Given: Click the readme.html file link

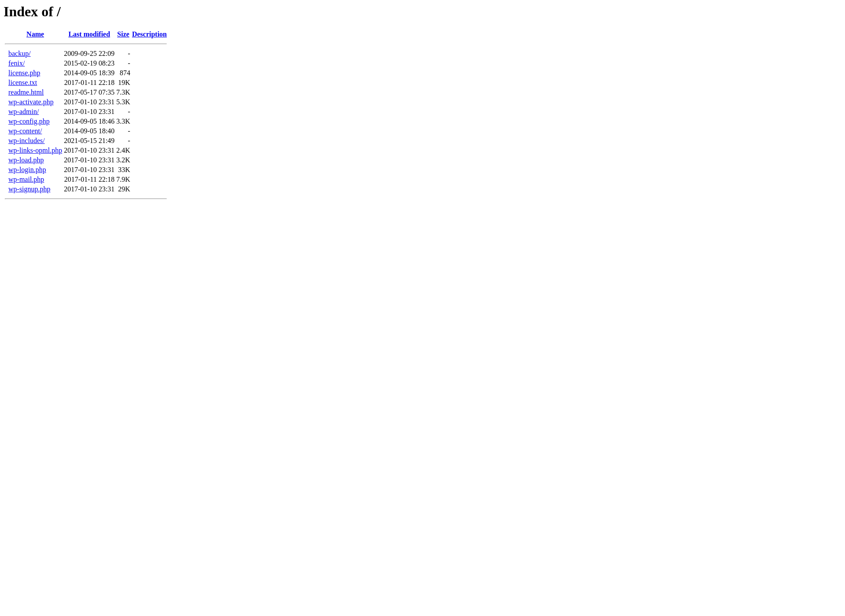Looking at the screenshot, I should coord(26,92).
